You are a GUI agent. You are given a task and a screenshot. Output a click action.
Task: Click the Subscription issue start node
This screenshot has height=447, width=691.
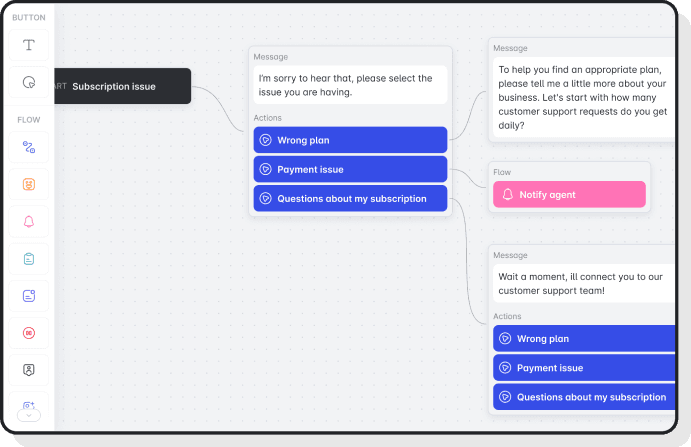tap(120, 86)
